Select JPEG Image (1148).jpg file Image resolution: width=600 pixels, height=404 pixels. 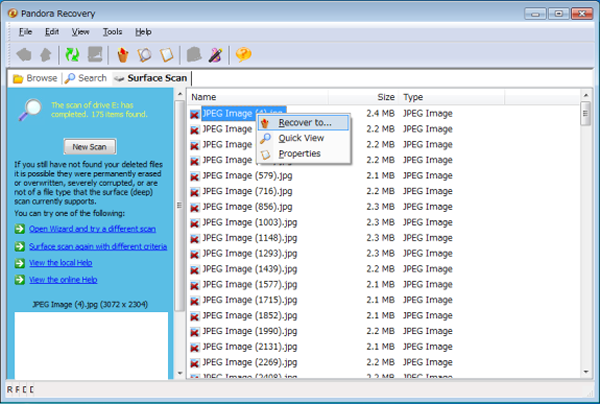click(x=249, y=238)
